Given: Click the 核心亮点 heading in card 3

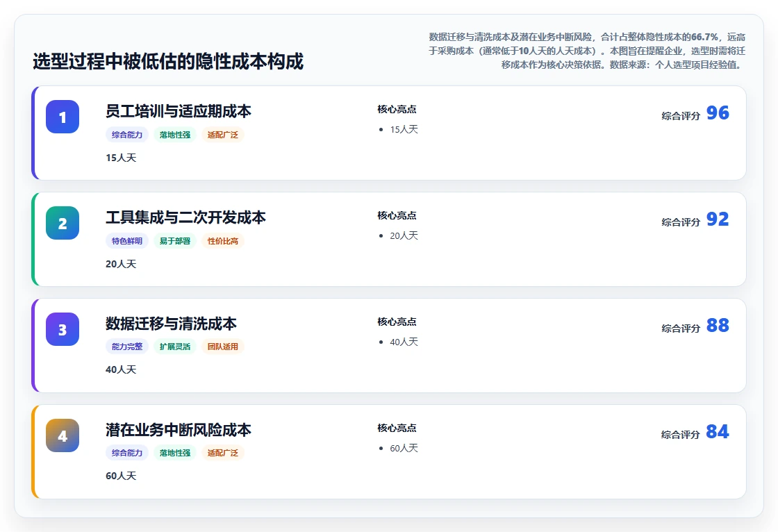Looking at the screenshot, I should coord(397,322).
